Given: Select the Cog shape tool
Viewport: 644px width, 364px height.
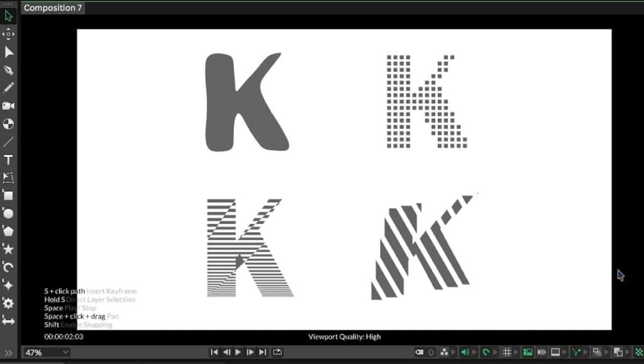Looking at the screenshot, I should 8,303.
